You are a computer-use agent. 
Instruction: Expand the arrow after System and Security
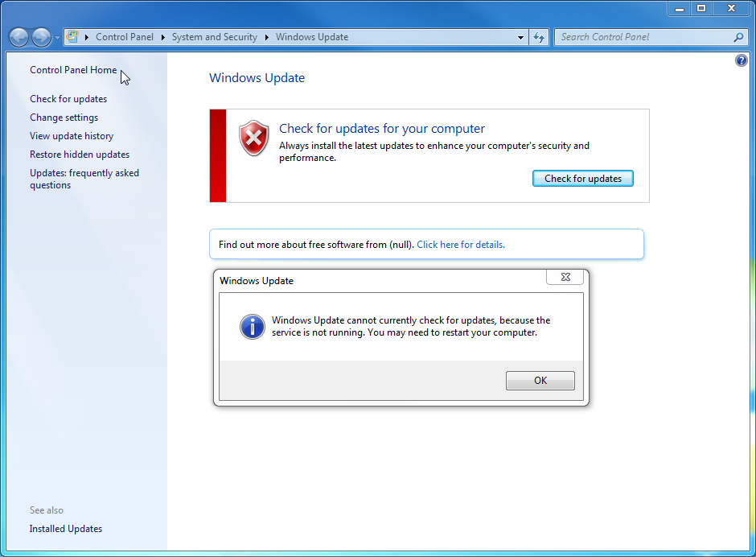(267, 37)
